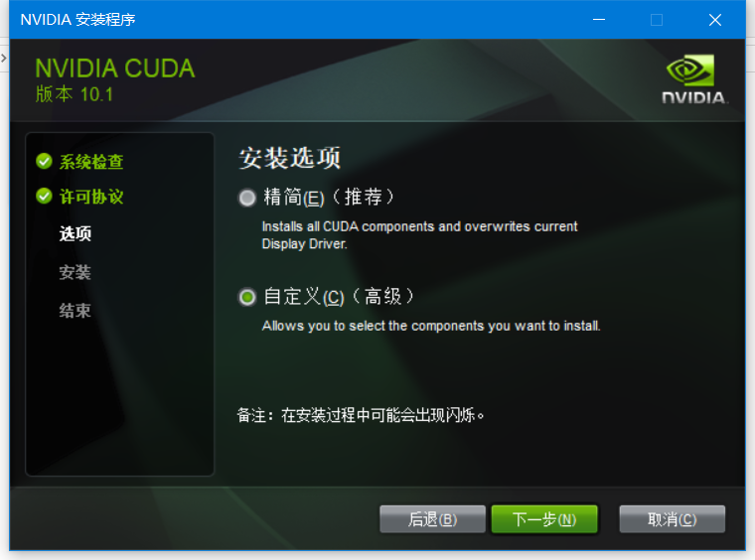
Task: Click the 结束 step in sidebar
Action: 75,311
